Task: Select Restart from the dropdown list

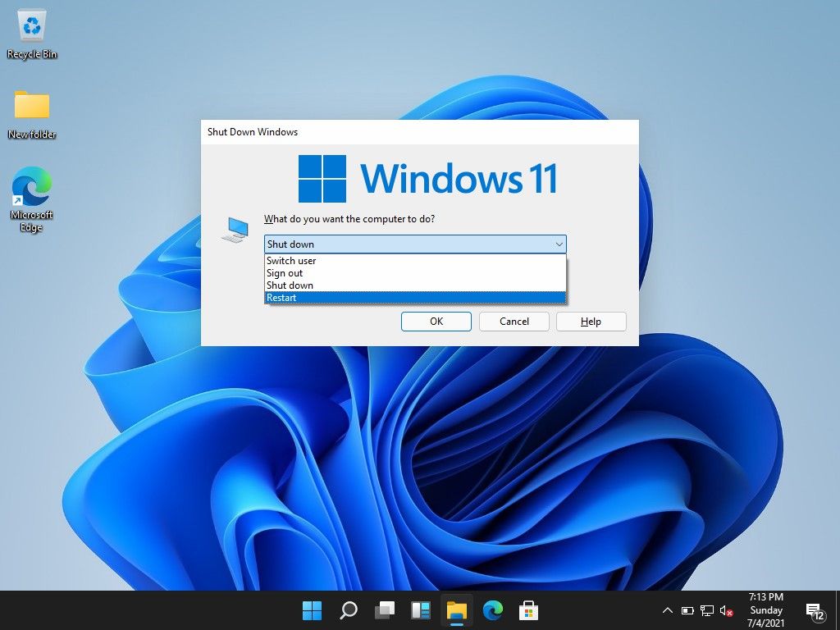Action: (x=328, y=297)
